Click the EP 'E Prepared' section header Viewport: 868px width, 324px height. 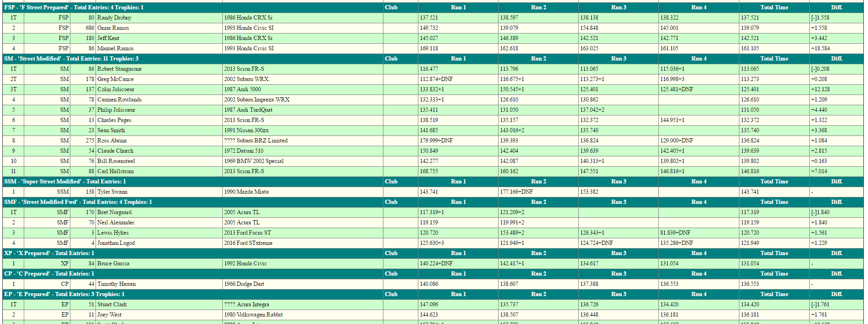click(x=64, y=294)
